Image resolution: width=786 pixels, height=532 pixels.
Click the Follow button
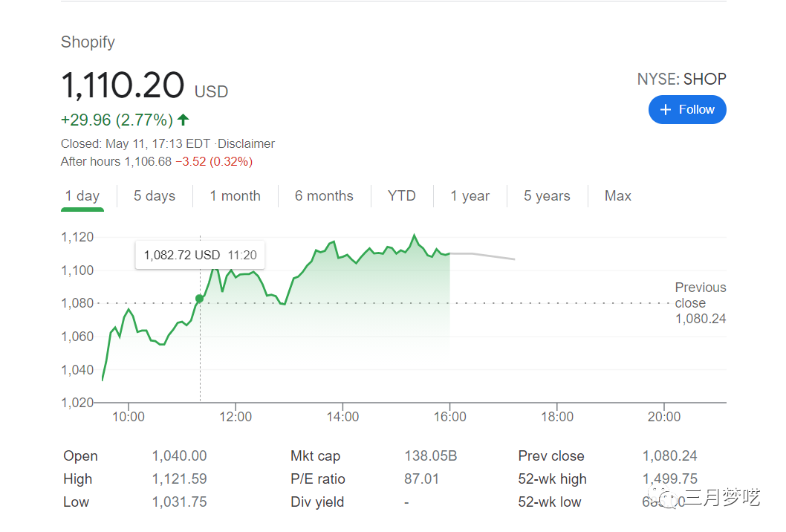(687, 110)
